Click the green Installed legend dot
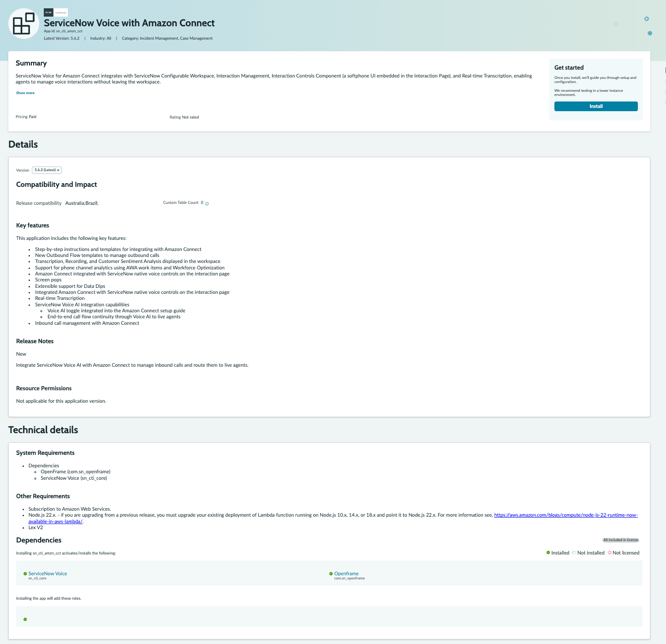Screen dimensions: 666x644 [x=548, y=553]
